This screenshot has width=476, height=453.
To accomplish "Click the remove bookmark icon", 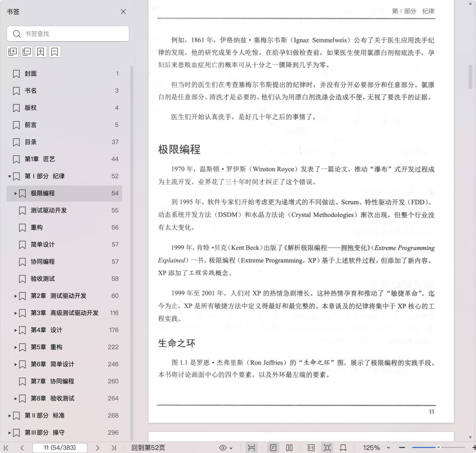I will pos(55,52).
